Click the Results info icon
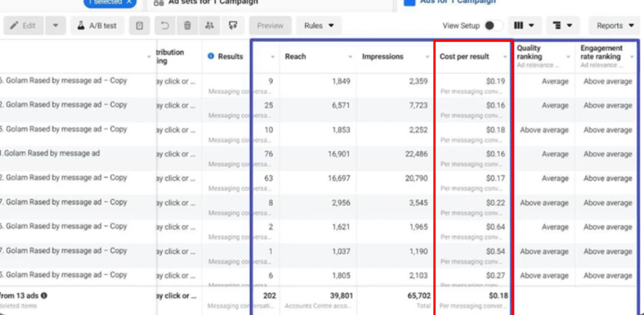644x315 pixels. click(211, 56)
